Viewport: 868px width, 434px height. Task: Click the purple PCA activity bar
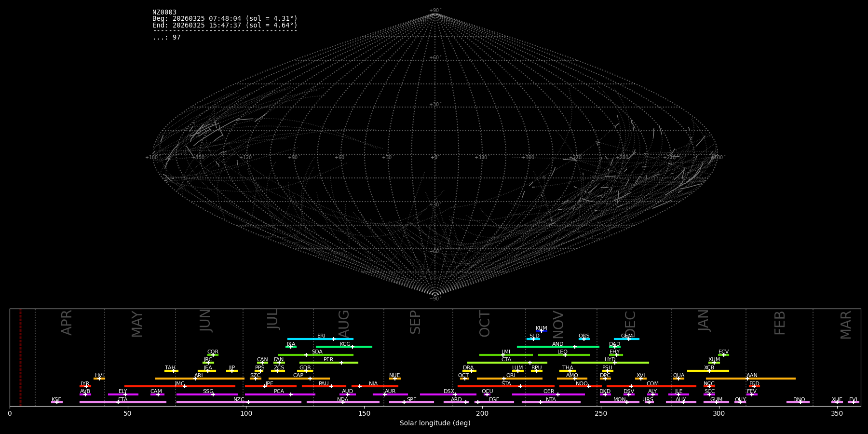[280, 394]
